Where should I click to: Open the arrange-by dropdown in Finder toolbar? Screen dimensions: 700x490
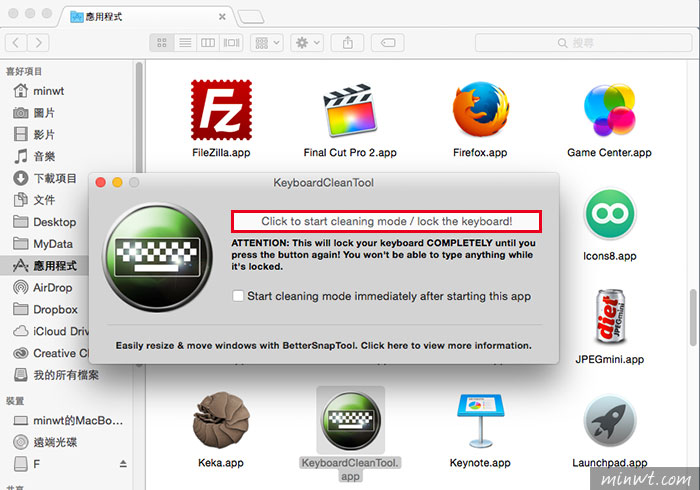pyautogui.click(x=267, y=43)
